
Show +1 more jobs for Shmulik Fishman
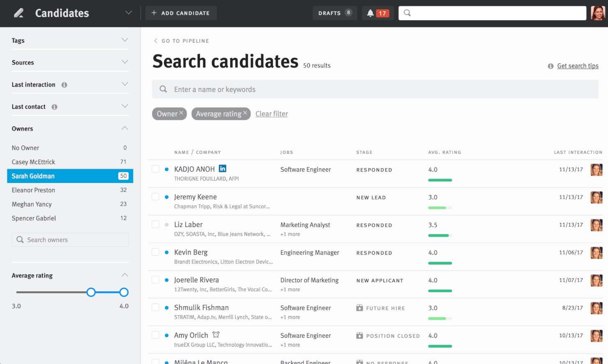point(290,317)
